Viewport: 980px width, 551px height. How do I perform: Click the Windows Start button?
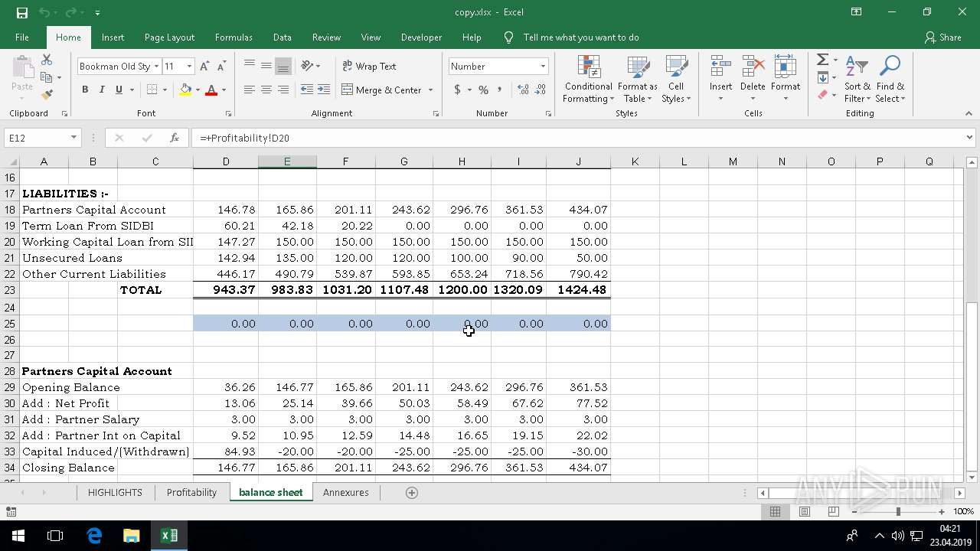coord(18,536)
